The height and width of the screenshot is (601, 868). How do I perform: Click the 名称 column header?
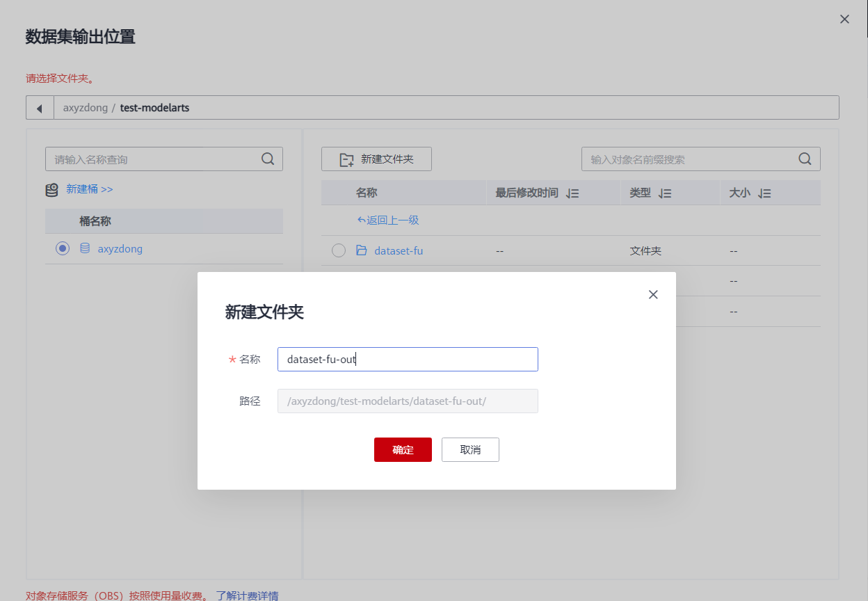(367, 193)
